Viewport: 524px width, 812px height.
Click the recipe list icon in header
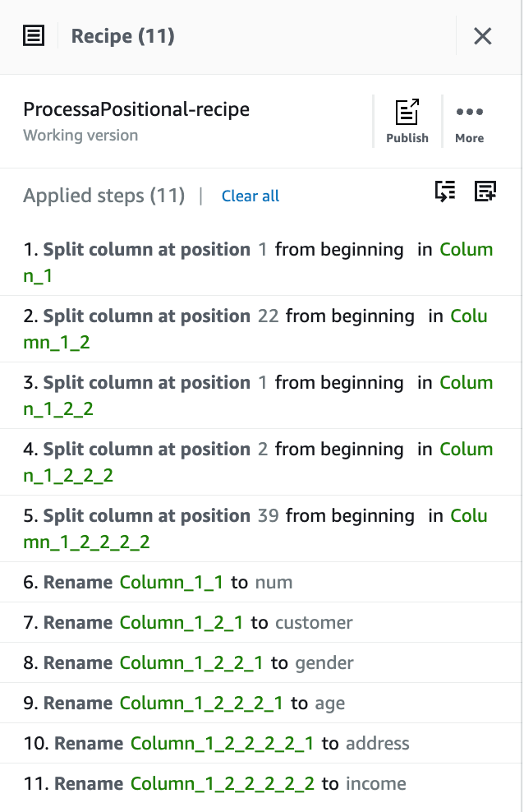(x=34, y=36)
